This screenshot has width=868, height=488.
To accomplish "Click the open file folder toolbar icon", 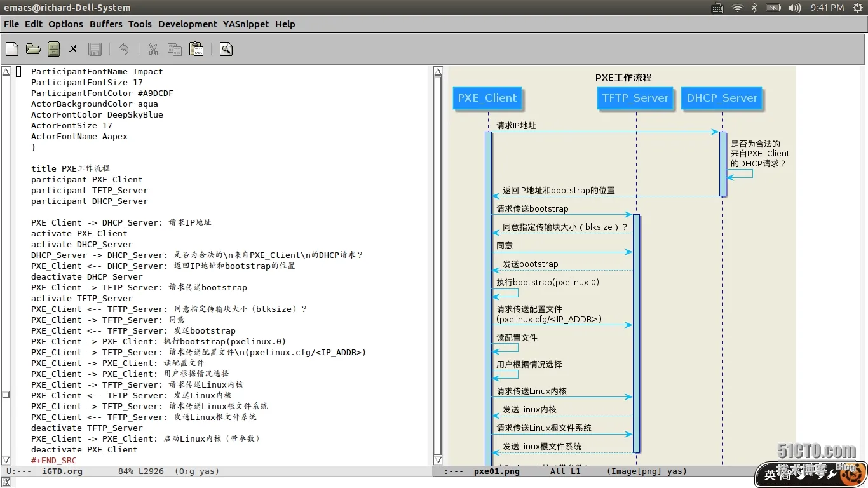I will click(x=33, y=49).
